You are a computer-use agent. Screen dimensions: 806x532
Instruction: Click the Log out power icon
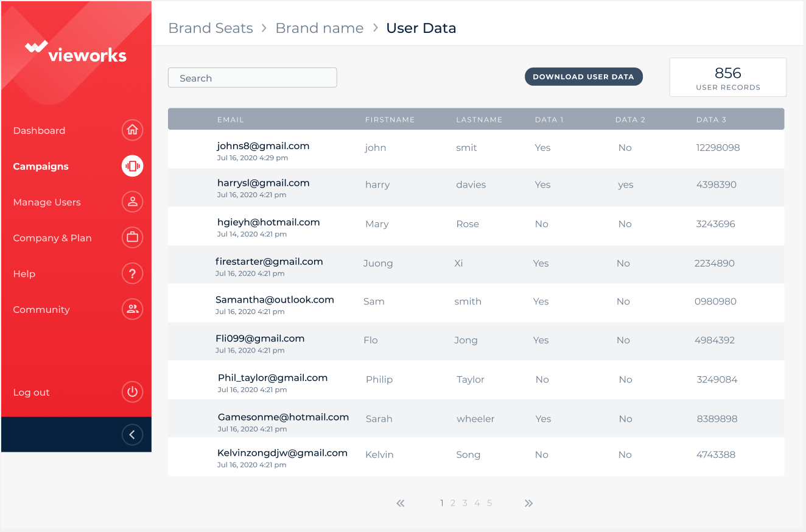pos(132,393)
